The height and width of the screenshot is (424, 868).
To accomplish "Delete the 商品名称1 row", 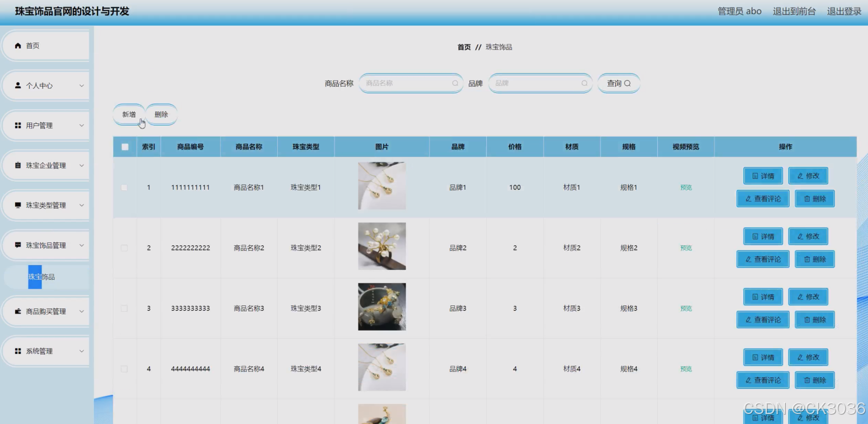I will [815, 199].
